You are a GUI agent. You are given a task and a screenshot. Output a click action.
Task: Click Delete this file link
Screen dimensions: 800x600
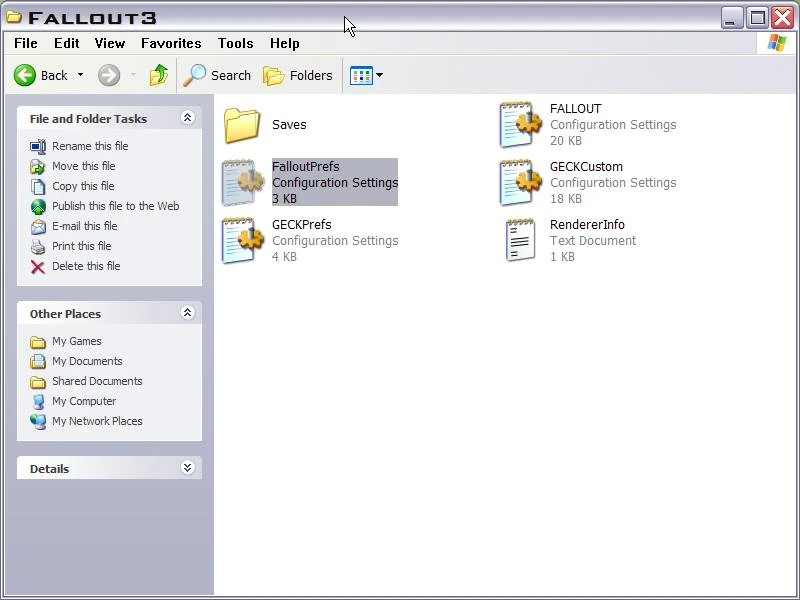pos(86,266)
